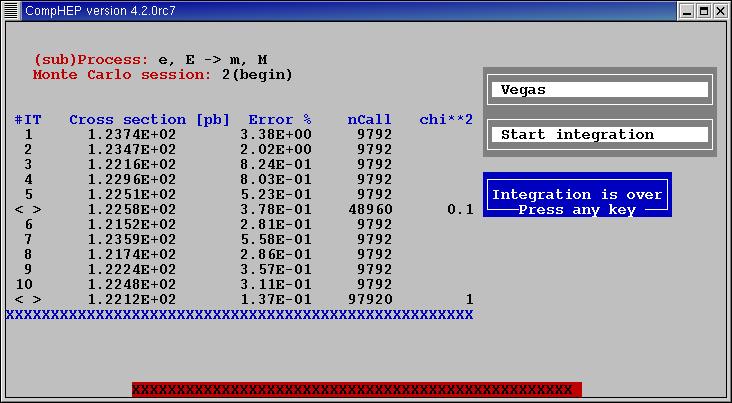The width and height of the screenshot is (732, 403).
Task: Click cross section value 1.2216E+02
Action: pos(132,164)
